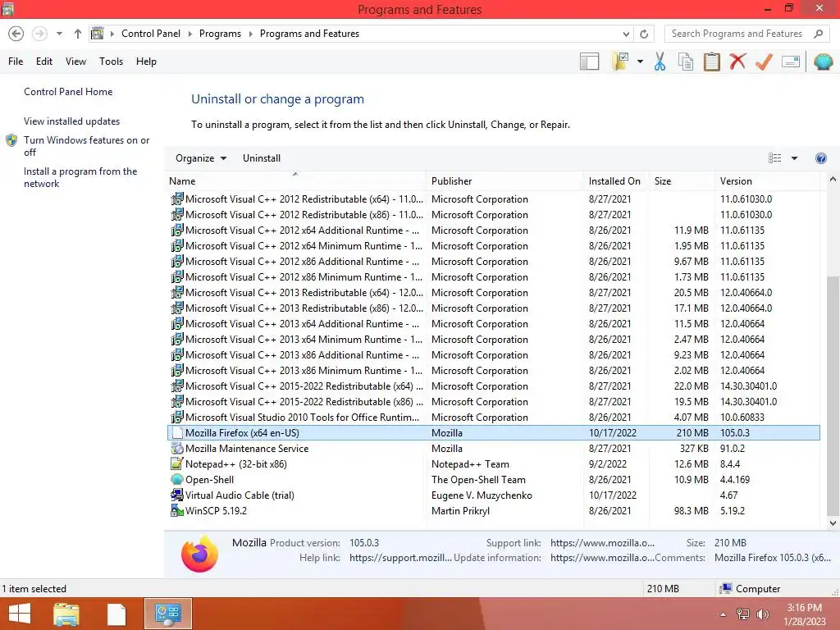840x630 pixels.
Task: Select the Open-Shell program icon
Action: [177, 479]
